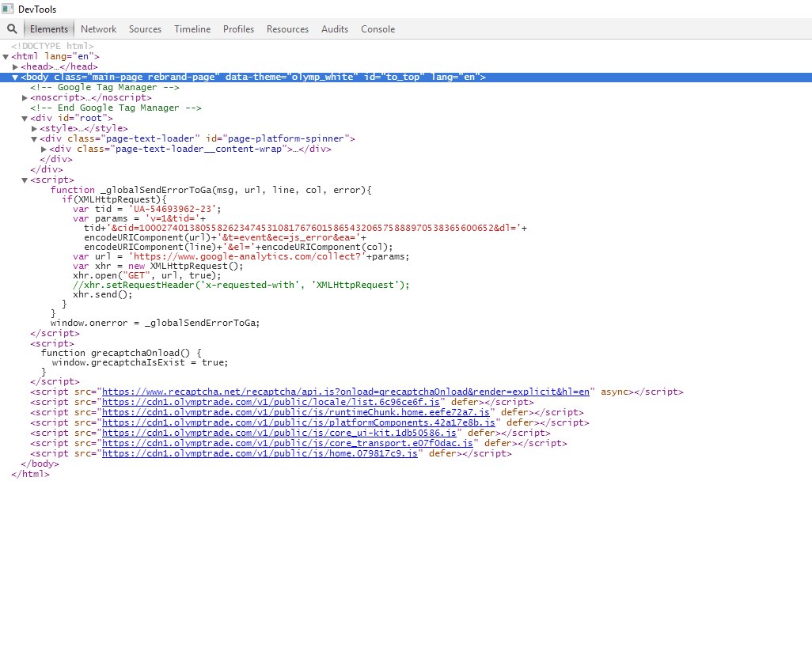The width and height of the screenshot is (812, 655).
Task: Click the search magnifier icon
Action: click(12, 28)
